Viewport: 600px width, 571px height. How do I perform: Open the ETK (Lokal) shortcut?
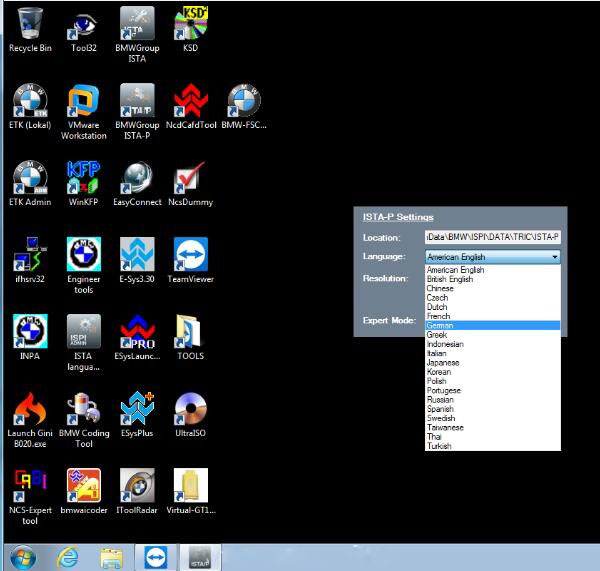tap(30, 107)
